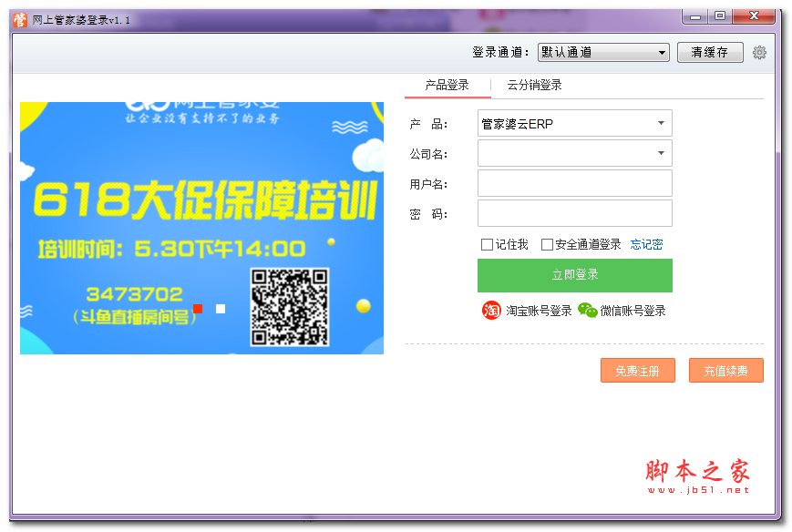Viewport: 792px width, 532px height.
Task: Select the red banner slide indicator
Action: pos(198,309)
